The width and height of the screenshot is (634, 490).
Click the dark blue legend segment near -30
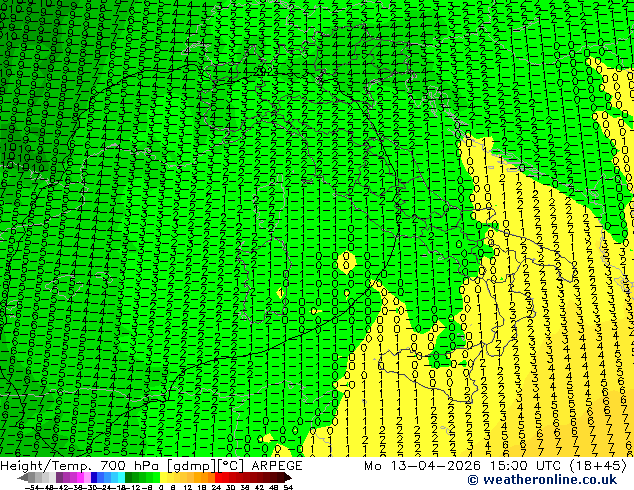pyautogui.click(x=94, y=477)
